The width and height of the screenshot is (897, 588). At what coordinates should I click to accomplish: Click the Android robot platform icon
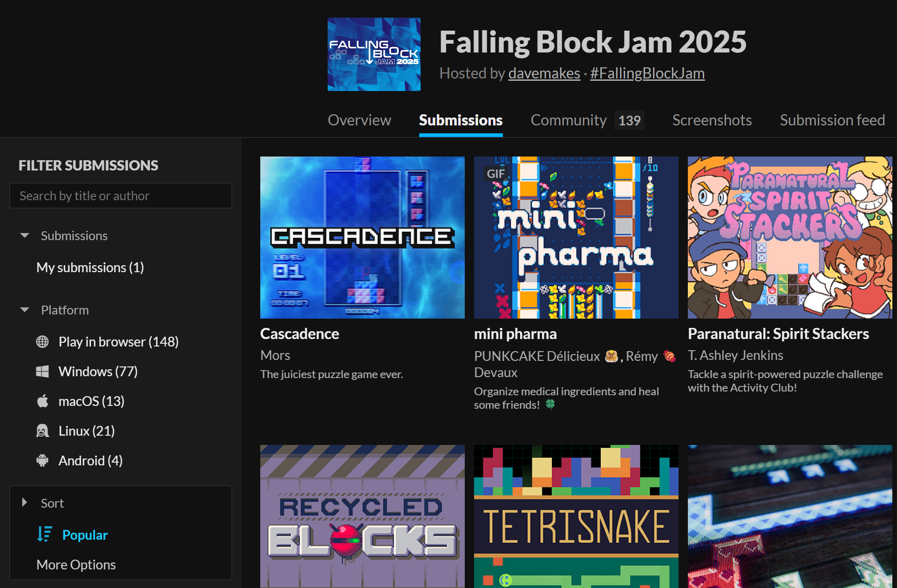click(x=42, y=461)
